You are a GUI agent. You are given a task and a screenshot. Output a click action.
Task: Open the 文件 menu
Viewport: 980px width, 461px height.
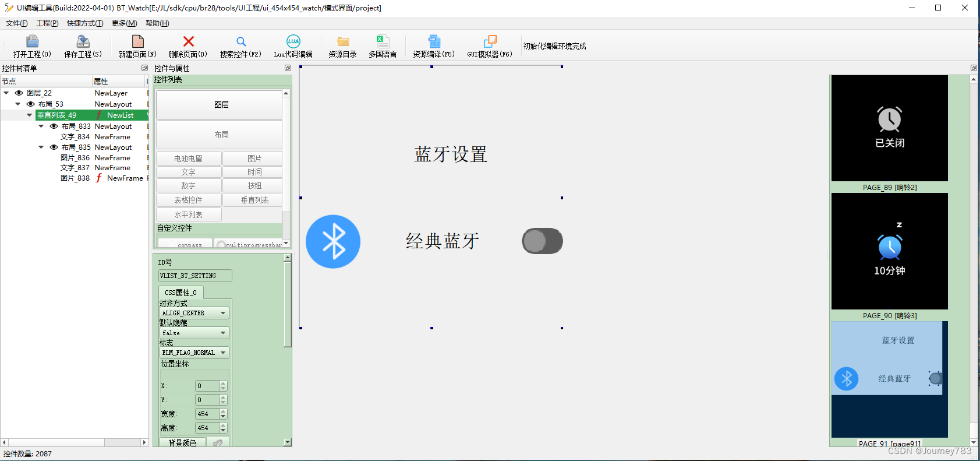[16, 23]
